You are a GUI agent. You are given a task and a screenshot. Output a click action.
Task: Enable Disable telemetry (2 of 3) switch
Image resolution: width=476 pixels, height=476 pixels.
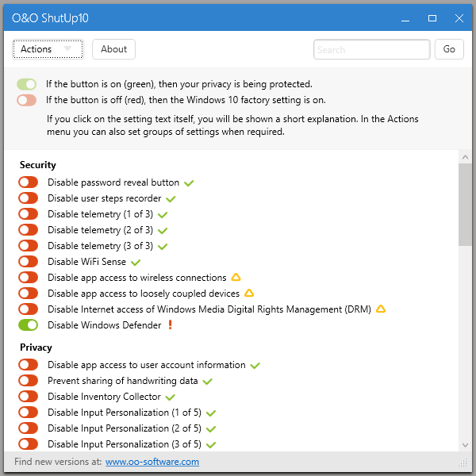point(28,230)
